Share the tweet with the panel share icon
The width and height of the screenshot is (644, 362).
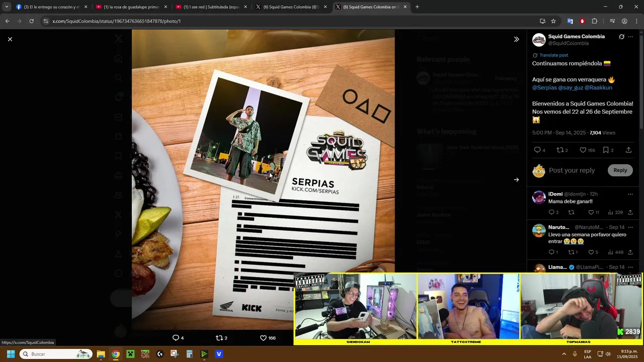click(x=628, y=150)
